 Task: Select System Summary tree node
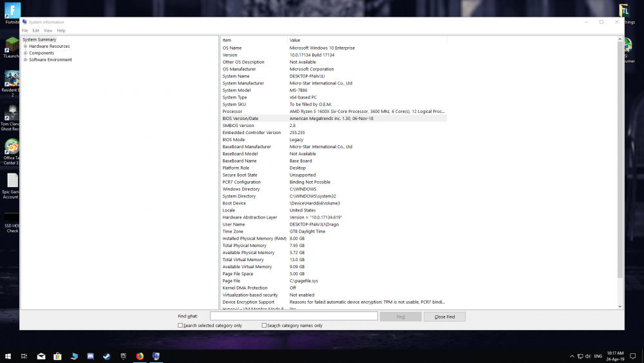pos(39,39)
